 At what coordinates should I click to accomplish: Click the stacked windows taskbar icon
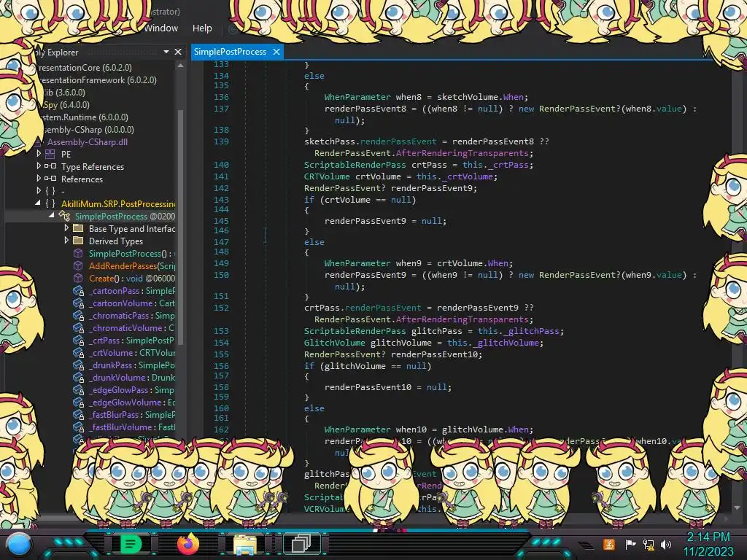coord(301,543)
